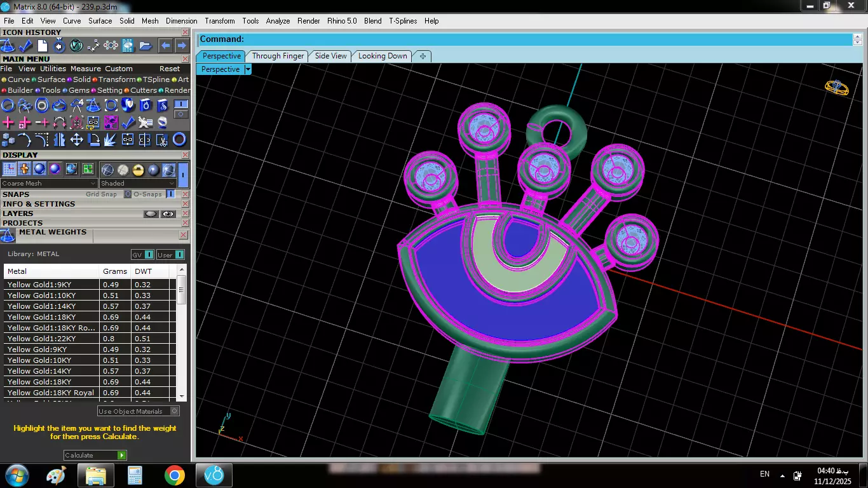Open the book with S icon
This screenshot has width=868, height=488.
163,105
